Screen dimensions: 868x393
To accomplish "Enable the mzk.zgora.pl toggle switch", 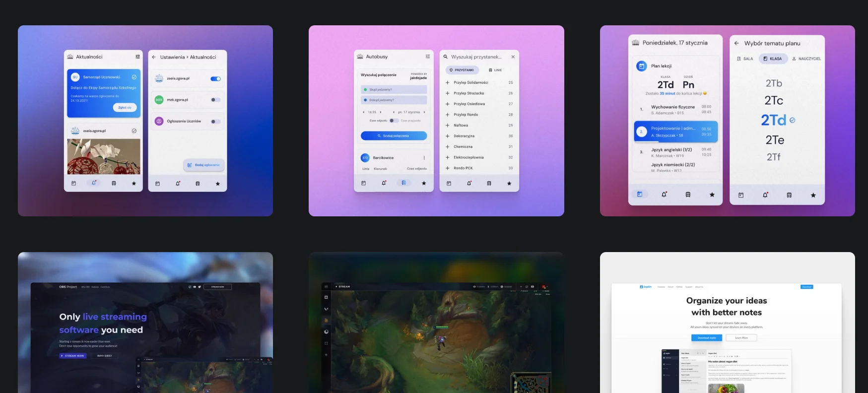I will point(215,100).
